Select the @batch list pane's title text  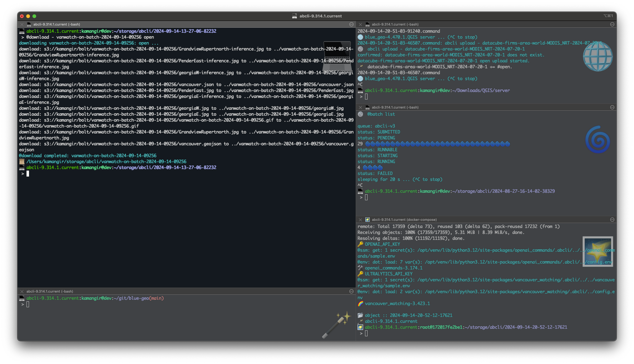click(x=395, y=107)
